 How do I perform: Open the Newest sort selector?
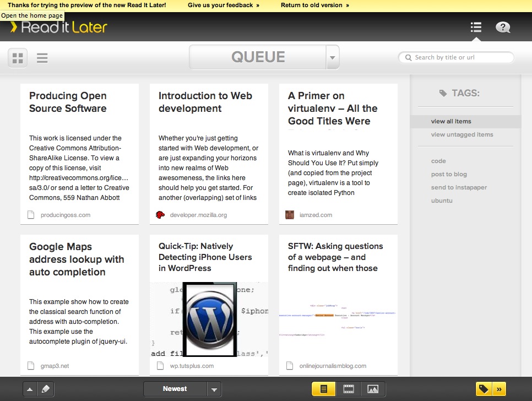(x=175, y=389)
